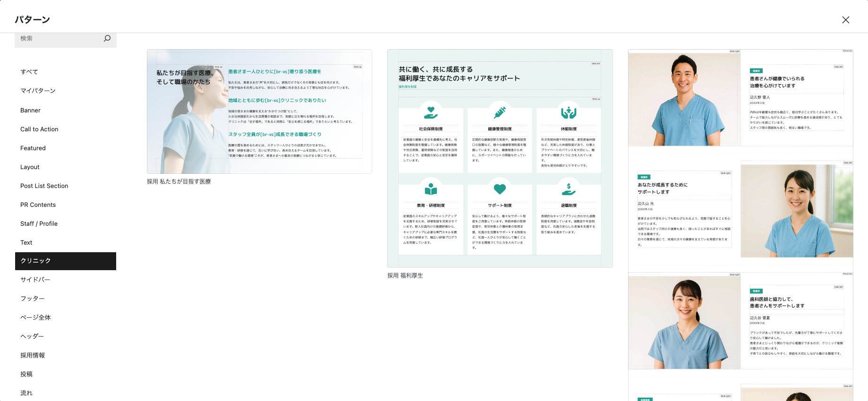Click the サポート制度 heart icon
This screenshot has width=868, height=401.
pos(500,189)
